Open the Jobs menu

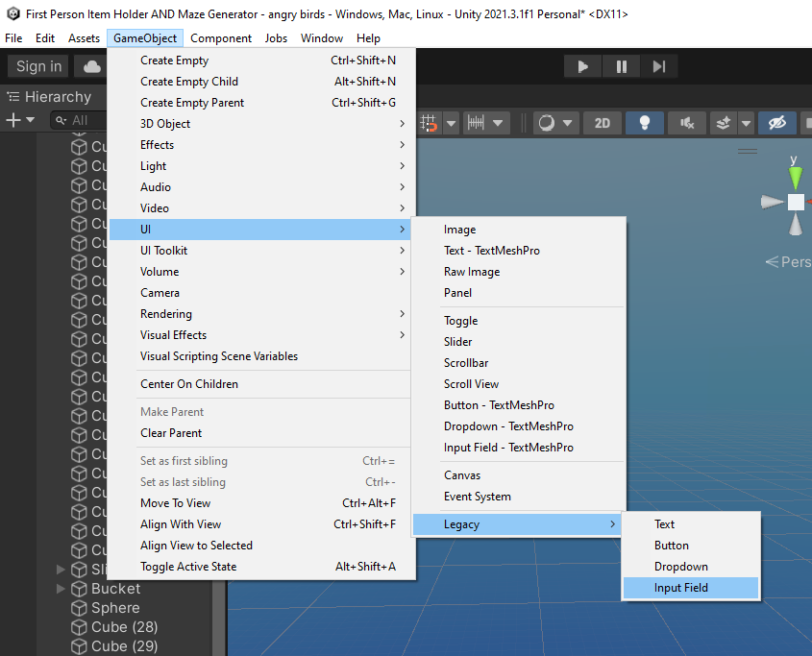pos(276,38)
